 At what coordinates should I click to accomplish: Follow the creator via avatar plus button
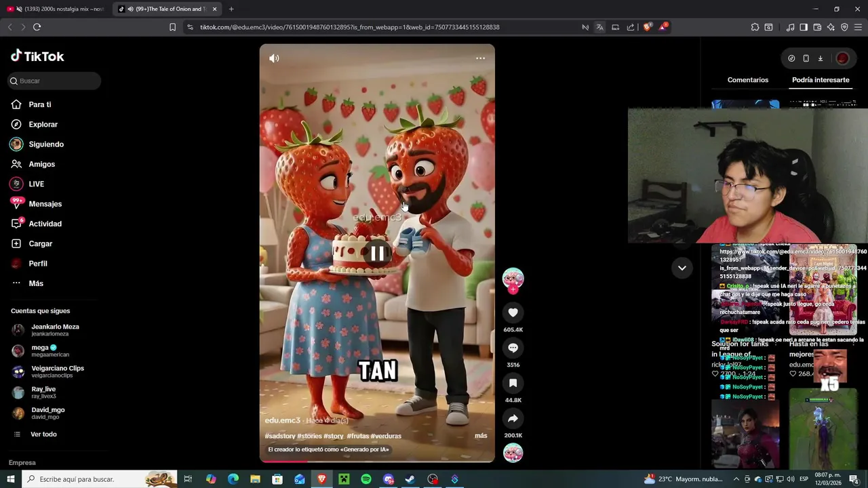pyautogui.click(x=513, y=289)
